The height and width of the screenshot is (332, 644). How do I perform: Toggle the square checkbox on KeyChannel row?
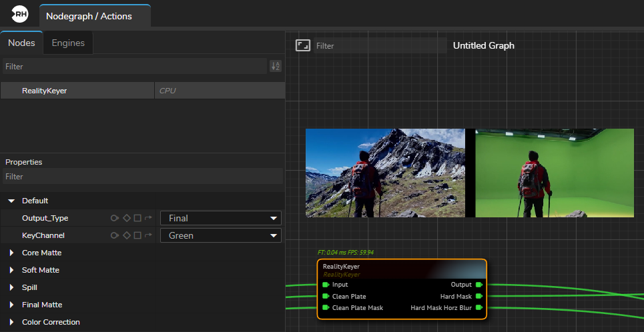point(137,235)
